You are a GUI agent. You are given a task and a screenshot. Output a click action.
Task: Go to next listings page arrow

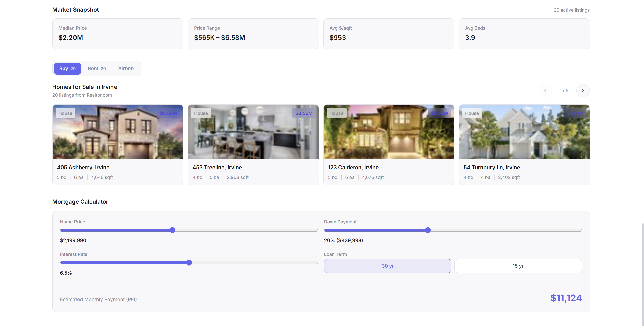click(583, 91)
